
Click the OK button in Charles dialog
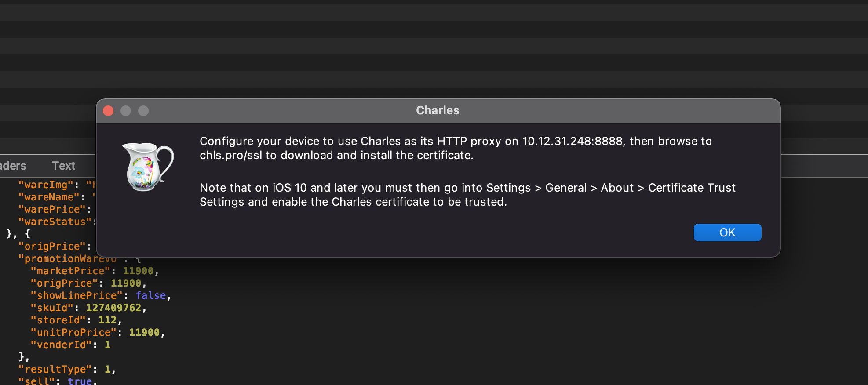tap(727, 232)
